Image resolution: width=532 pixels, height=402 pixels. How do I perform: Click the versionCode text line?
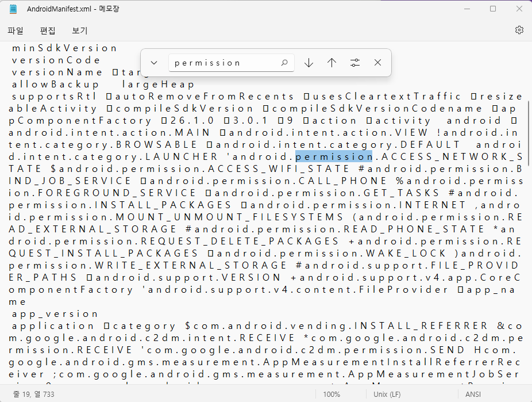tap(56, 60)
